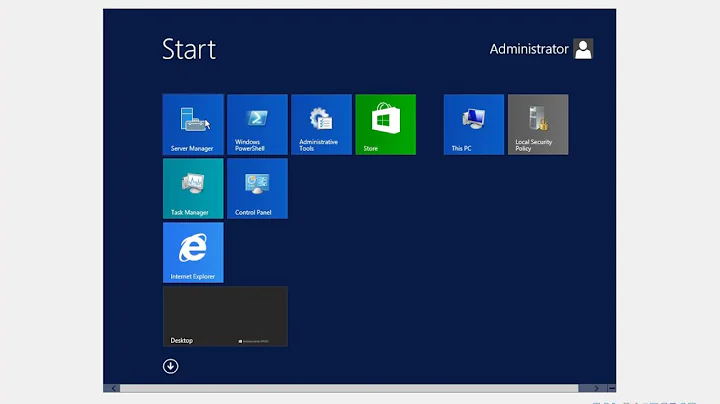Launch Windows PowerShell tile
Screen dimensions: 720x404
click(x=257, y=124)
